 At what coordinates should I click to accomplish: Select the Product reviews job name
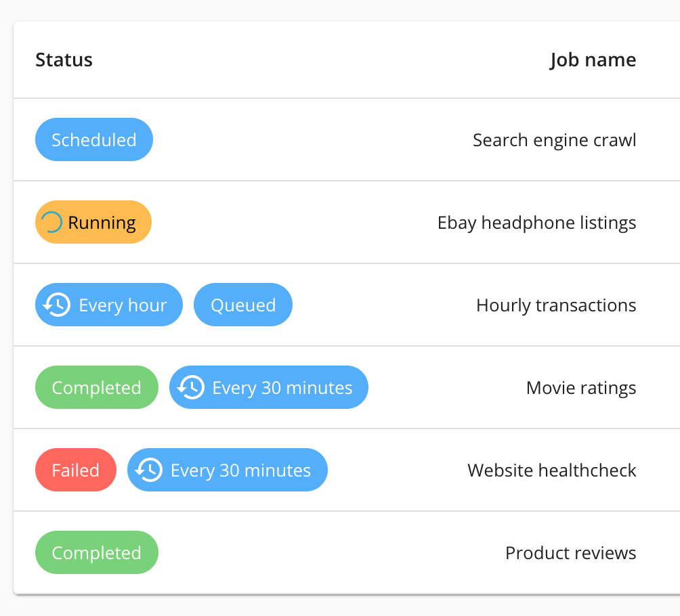[x=570, y=553]
